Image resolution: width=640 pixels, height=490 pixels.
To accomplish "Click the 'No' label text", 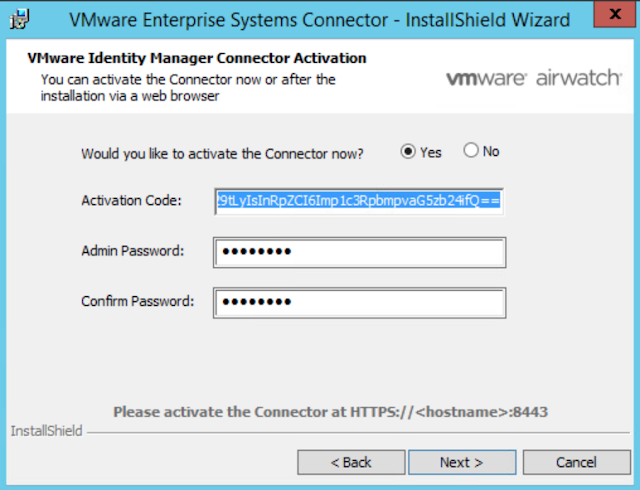I will (491, 151).
